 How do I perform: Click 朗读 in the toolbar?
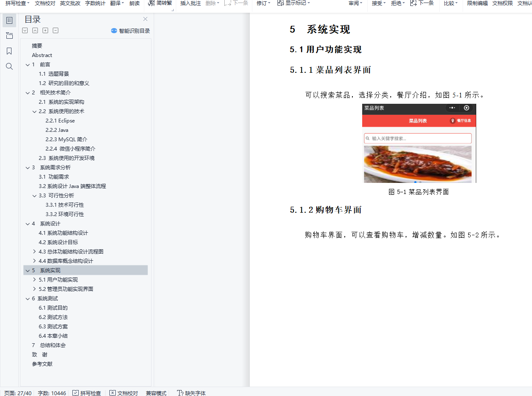[134, 3]
